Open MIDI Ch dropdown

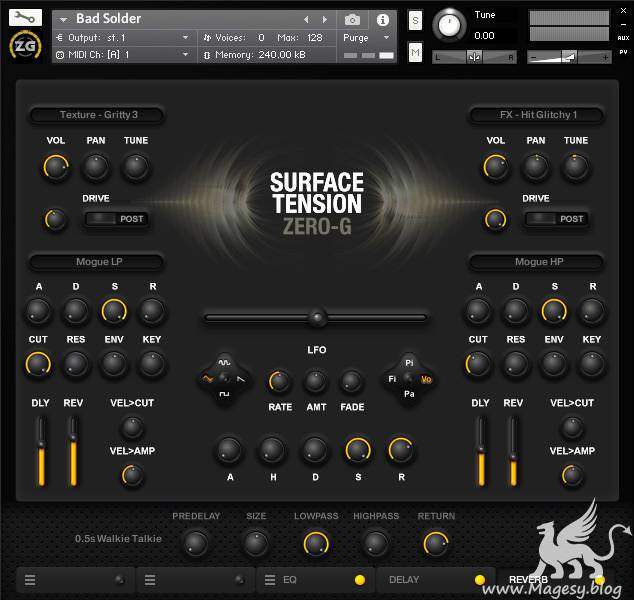click(x=124, y=55)
